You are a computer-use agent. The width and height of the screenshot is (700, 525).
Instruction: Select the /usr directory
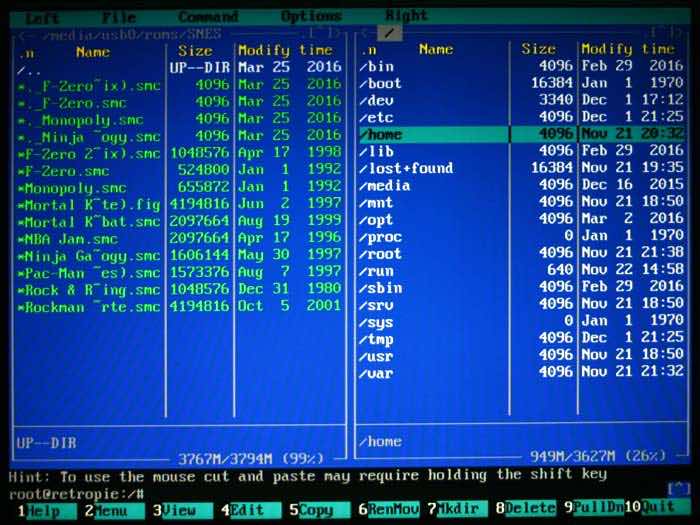click(521, 354)
